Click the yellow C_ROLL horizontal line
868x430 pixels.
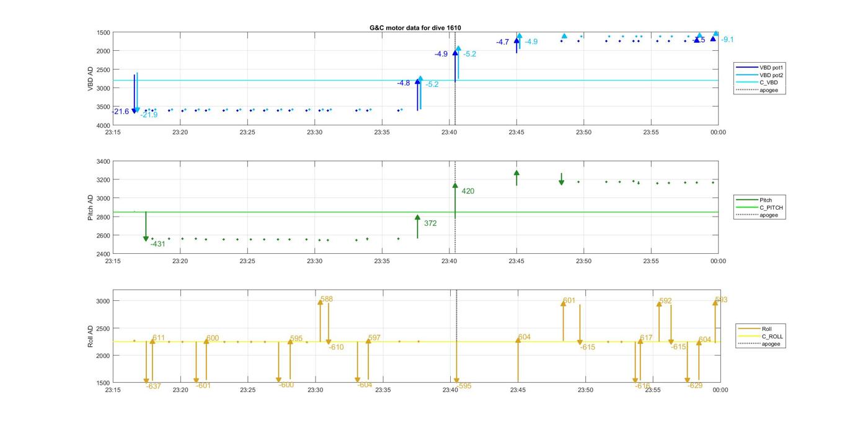415,341
